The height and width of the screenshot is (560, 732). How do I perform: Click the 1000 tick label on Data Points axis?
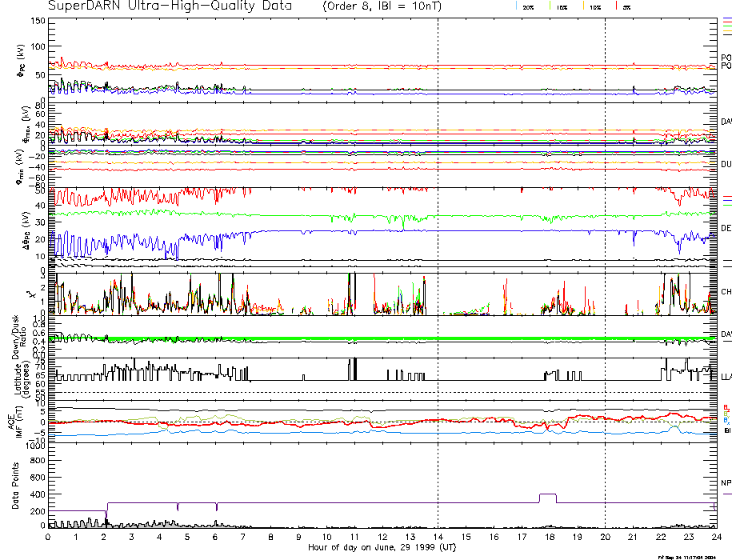[33, 446]
